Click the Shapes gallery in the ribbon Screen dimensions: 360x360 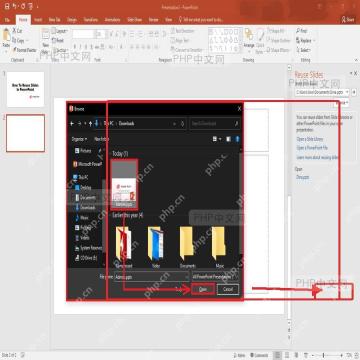click(x=225, y=40)
